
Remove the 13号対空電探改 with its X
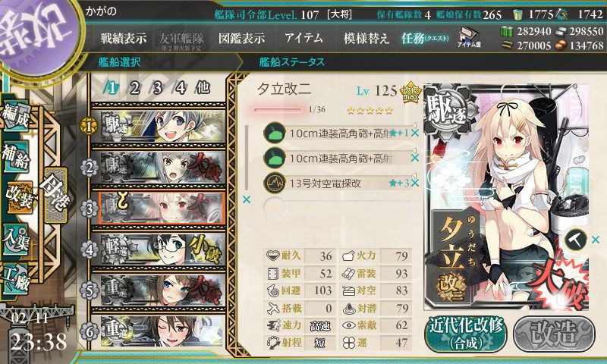pos(415,183)
